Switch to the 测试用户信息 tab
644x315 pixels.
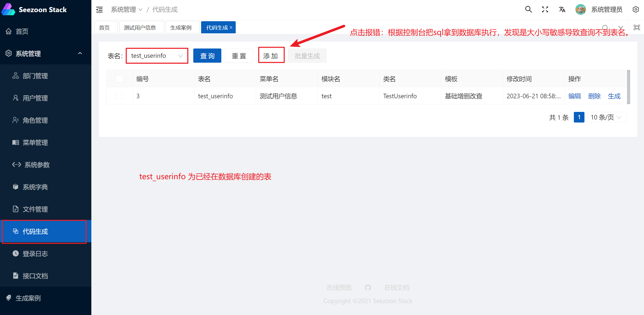click(x=140, y=28)
